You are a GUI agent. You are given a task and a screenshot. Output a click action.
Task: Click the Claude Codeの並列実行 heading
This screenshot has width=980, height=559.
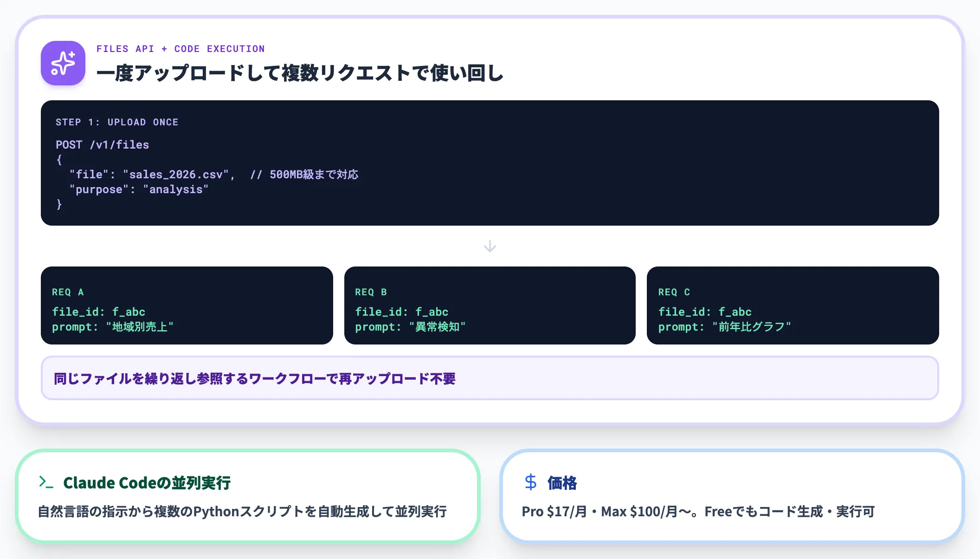[147, 483]
